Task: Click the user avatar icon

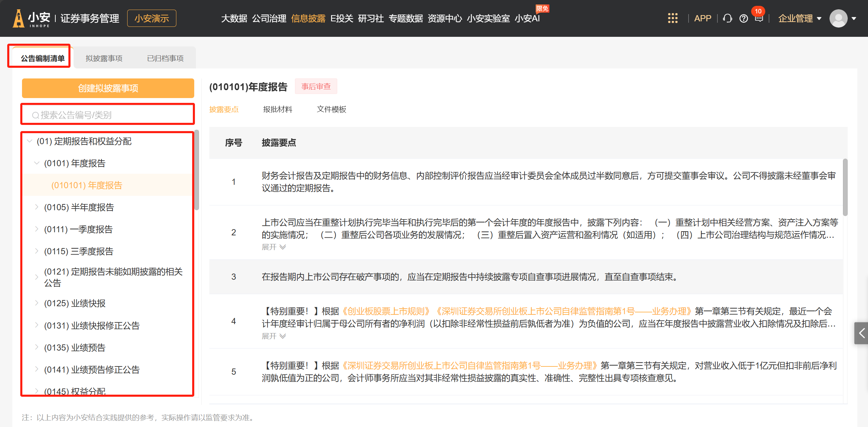Action: tap(838, 18)
